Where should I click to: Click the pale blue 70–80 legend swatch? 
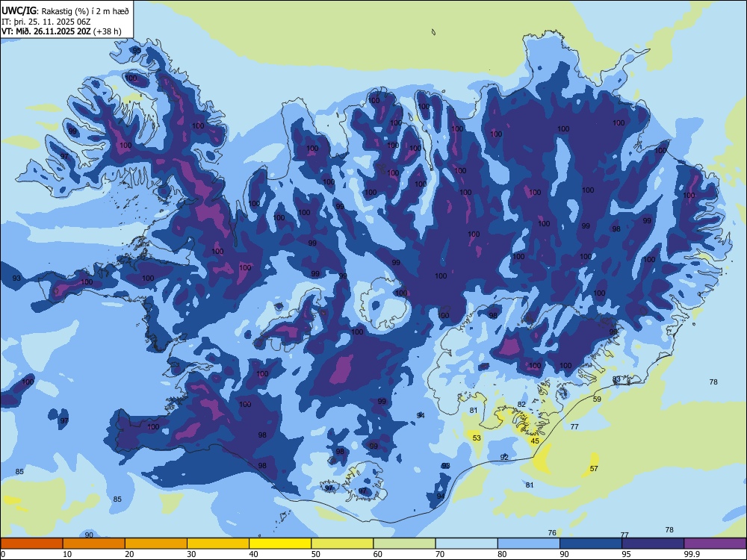(466, 544)
